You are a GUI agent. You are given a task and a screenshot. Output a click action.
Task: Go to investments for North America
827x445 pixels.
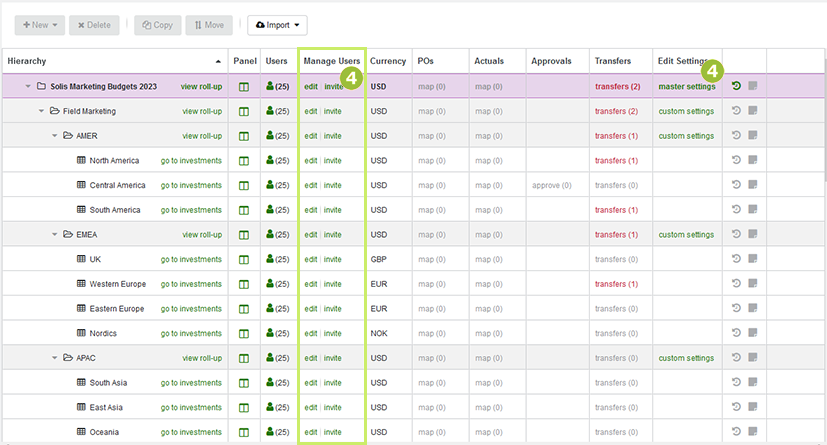[x=191, y=161]
